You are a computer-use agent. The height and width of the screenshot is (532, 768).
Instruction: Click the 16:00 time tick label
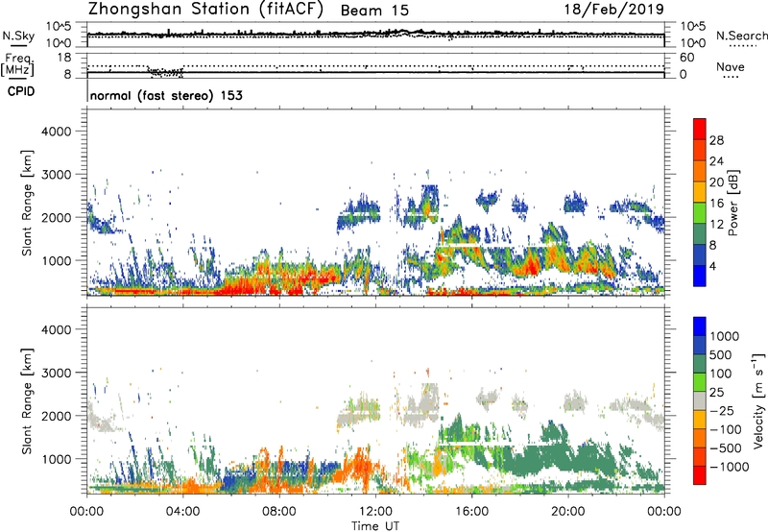point(471,512)
